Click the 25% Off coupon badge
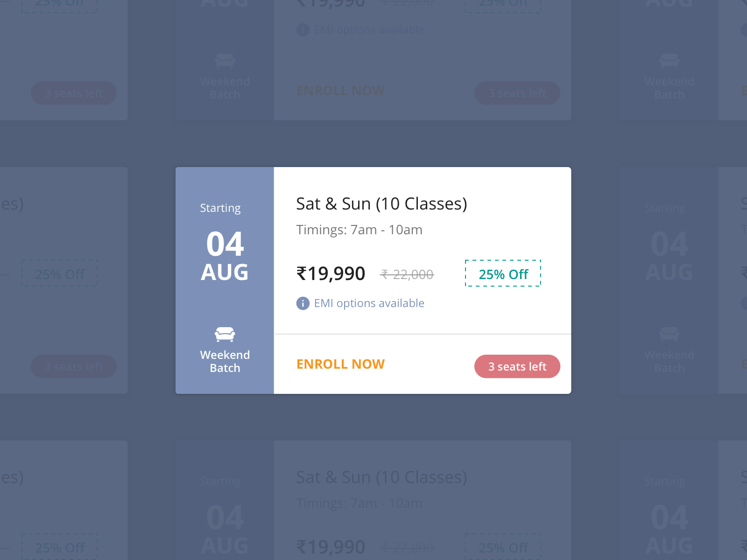Image resolution: width=747 pixels, height=560 pixels. coord(503,274)
